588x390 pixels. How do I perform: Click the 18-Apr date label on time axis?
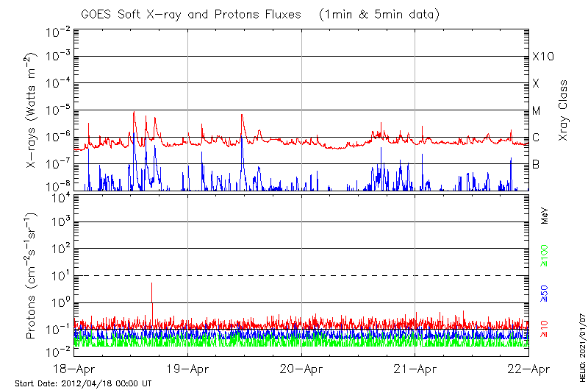tap(75, 370)
